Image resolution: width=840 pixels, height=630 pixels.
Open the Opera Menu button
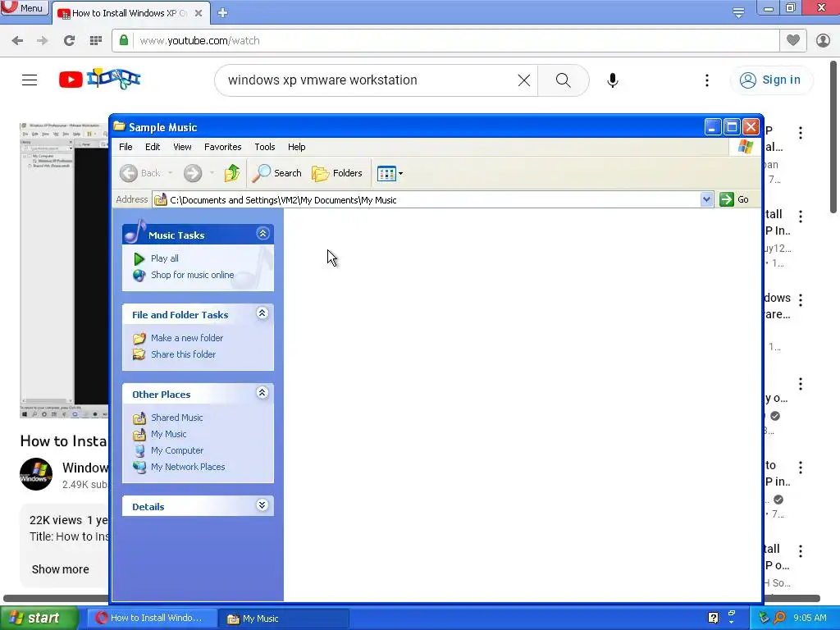pyautogui.click(x=25, y=7)
